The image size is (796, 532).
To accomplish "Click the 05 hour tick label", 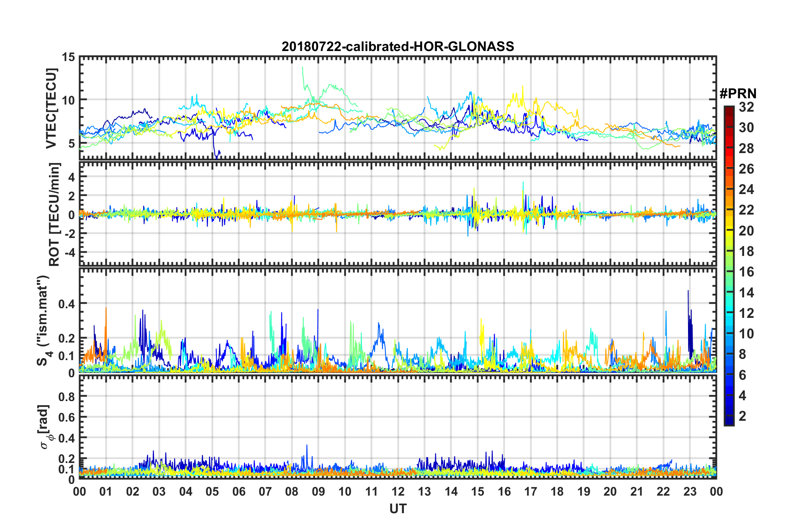I will [x=212, y=491].
